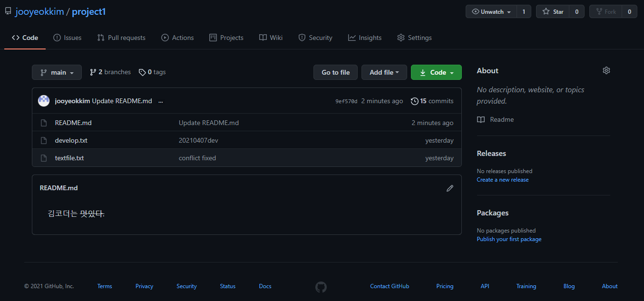Open the jooyeokkim owner link
The height and width of the screenshot is (301, 644).
coord(39,12)
